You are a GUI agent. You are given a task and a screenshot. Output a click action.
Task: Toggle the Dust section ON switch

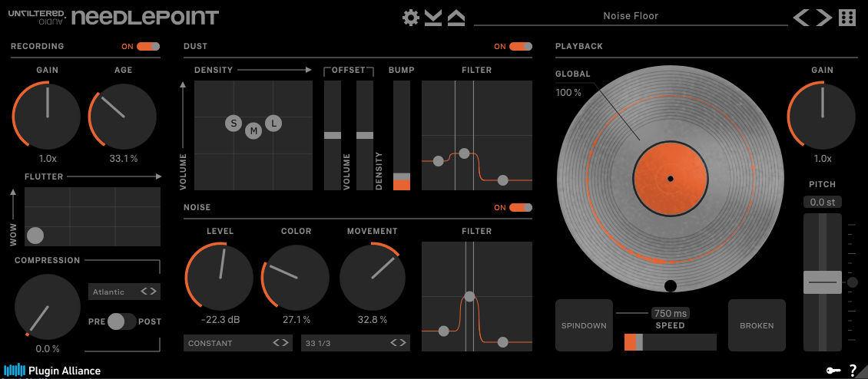click(x=521, y=47)
